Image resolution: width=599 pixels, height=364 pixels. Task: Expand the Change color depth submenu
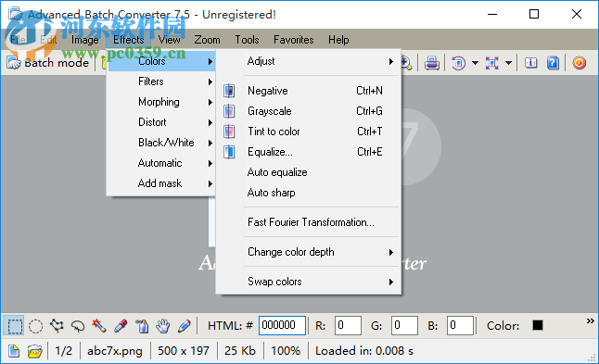click(x=309, y=252)
